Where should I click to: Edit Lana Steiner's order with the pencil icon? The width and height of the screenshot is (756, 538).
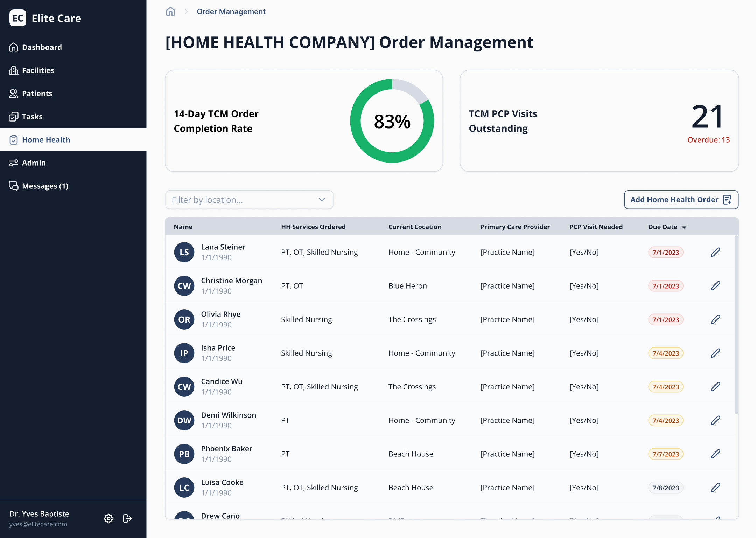coord(715,252)
